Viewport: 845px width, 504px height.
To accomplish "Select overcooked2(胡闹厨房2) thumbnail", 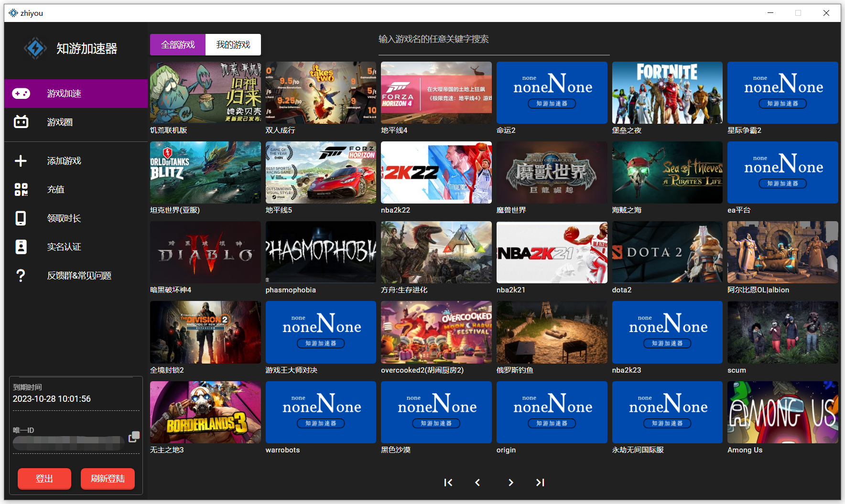I will [x=436, y=332].
